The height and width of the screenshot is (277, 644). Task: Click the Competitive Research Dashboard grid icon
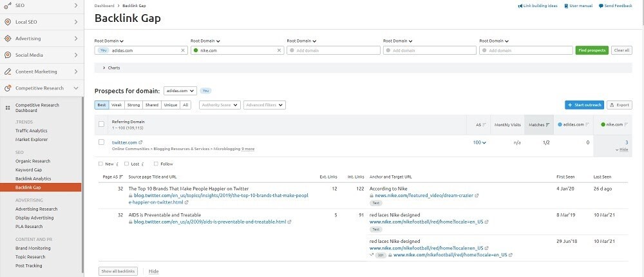[x=7, y=108]
